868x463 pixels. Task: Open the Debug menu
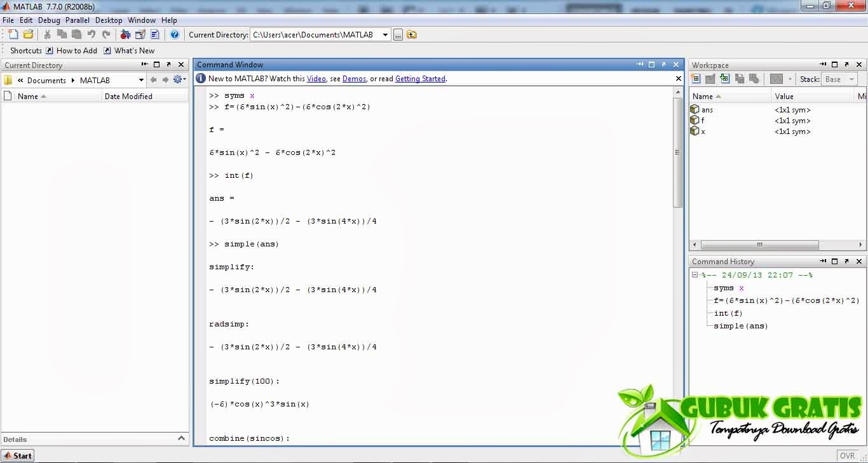pyautogui.click(x=48, y=20)
